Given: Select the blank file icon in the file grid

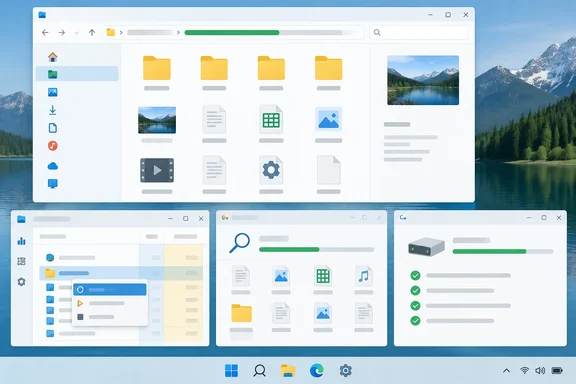Looking at the screenshot, I should point(328,170).
